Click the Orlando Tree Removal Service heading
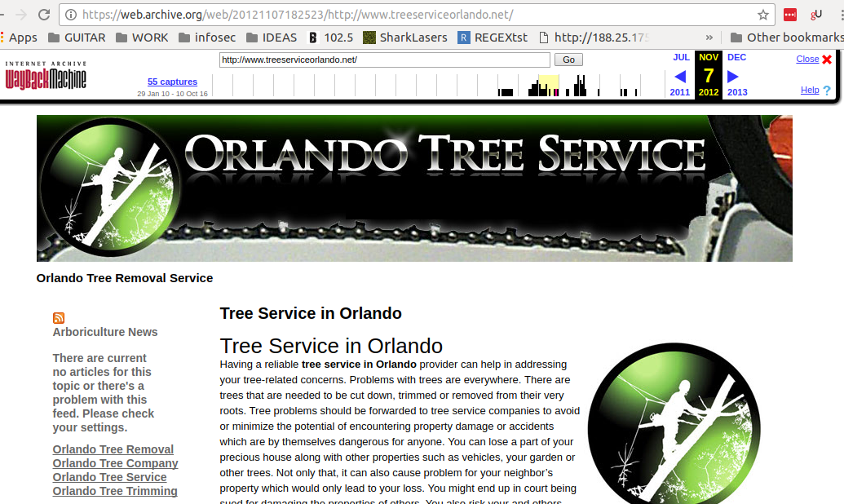844x504 pixels. [125, 278]
